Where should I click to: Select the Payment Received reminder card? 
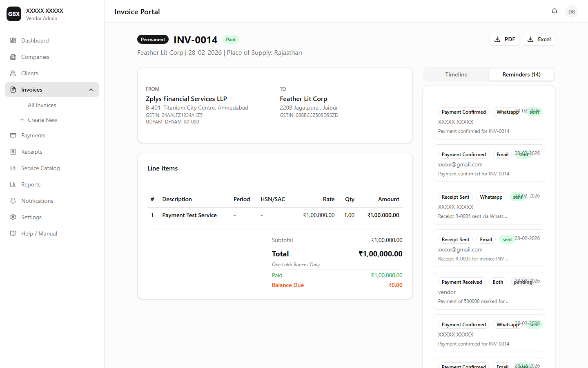488,291
